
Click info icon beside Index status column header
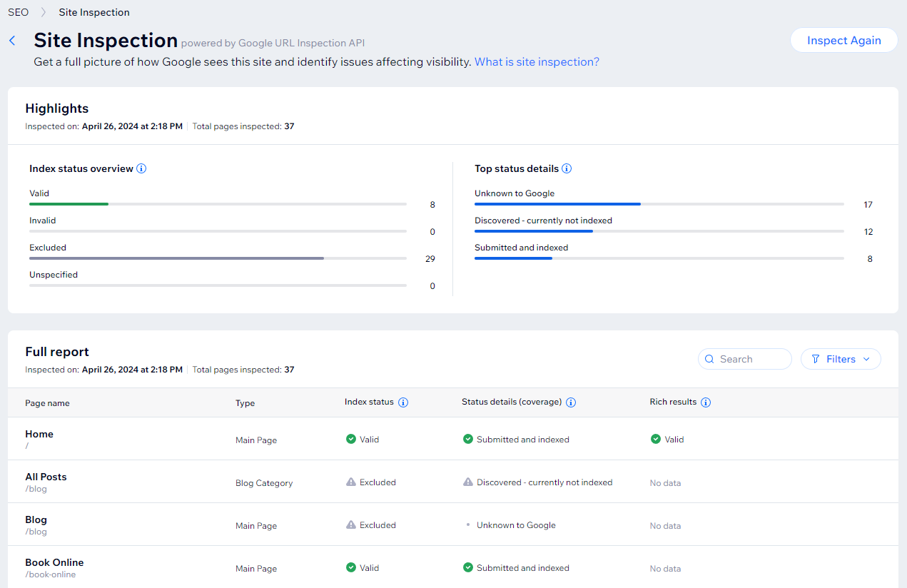(403, 402)
